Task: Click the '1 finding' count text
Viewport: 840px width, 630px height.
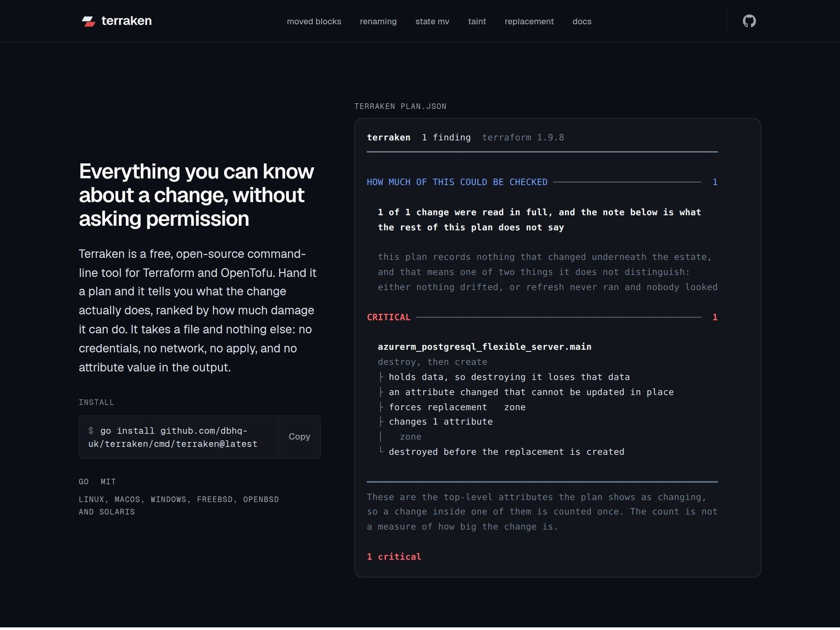Action: coord(446,138)
